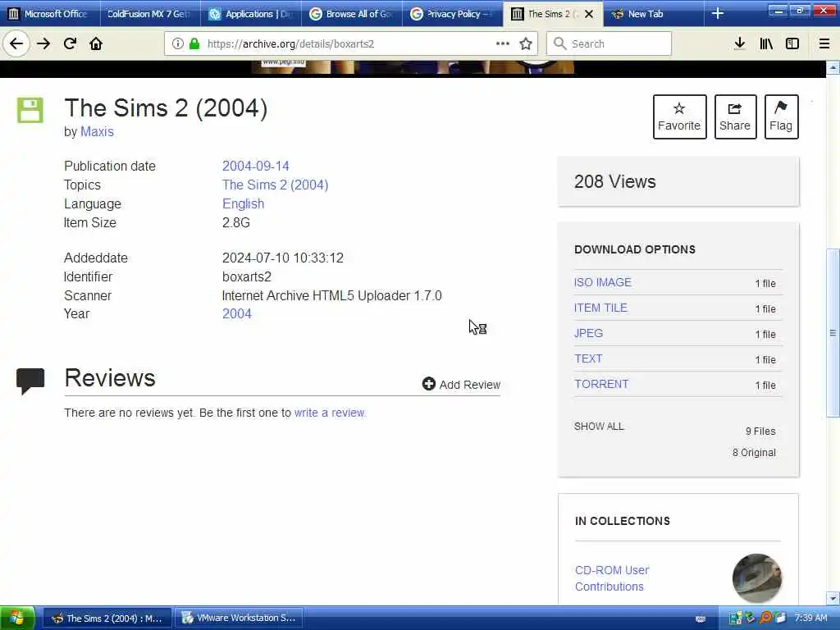Click the CD-ROM collection thumbnail image

[x=756, y=578]
